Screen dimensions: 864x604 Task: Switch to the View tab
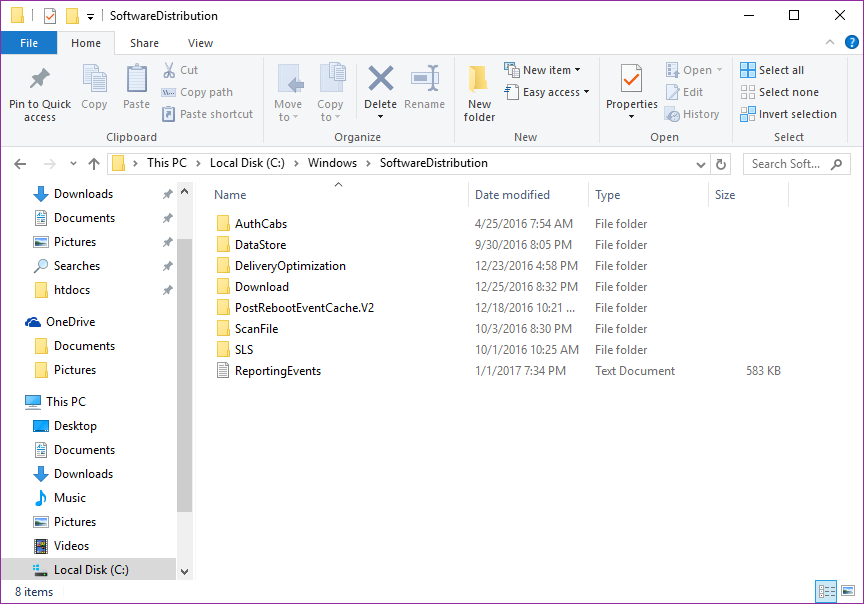pyautogui.click(x=200, y=43)
